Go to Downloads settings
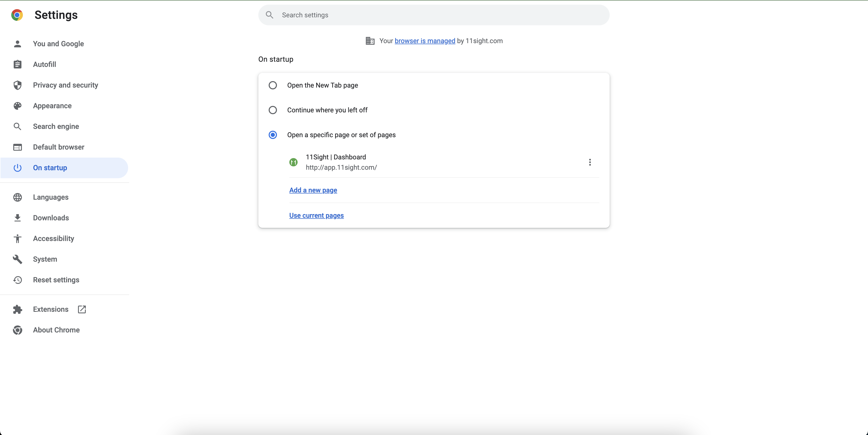Viewport: 868px width, 435px height. 64,218
